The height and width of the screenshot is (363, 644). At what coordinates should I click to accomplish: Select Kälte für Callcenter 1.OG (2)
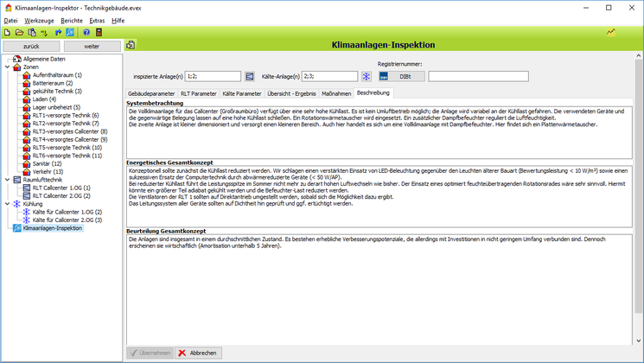coord(67,212)
